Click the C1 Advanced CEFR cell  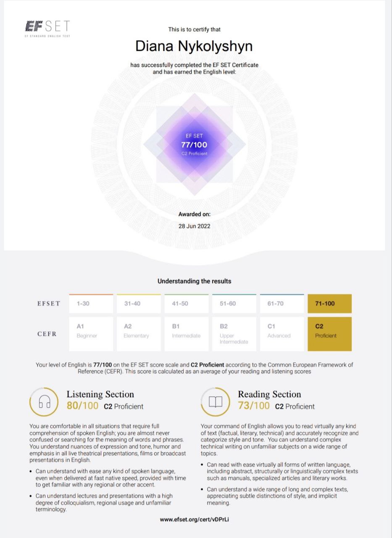click(x=282, y=334)
